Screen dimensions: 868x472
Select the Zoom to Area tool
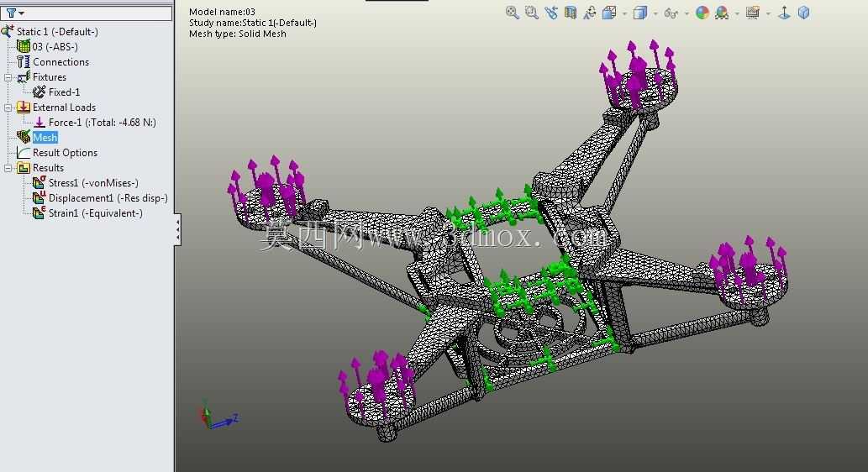(532, 13)
